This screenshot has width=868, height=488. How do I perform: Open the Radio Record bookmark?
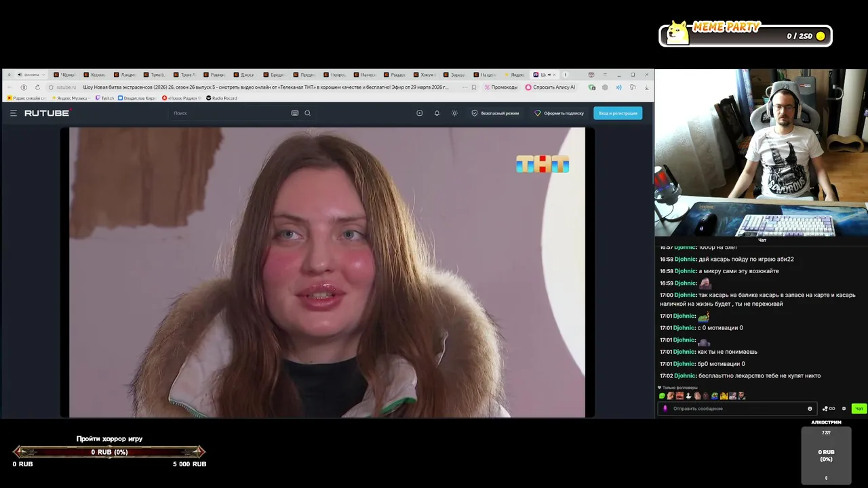222,98
